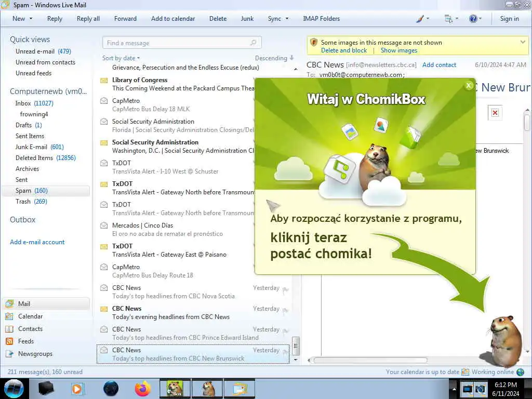532x399 pixels.
Task: Click the open envelope icon beside CapMetro Bus Delay 18 MLK
Action: coord(104,101)
